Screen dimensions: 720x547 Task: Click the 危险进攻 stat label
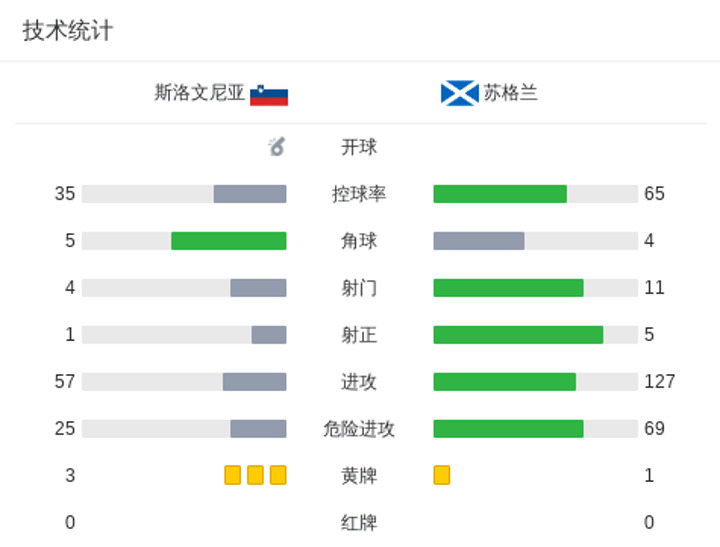tap(359, 429)
